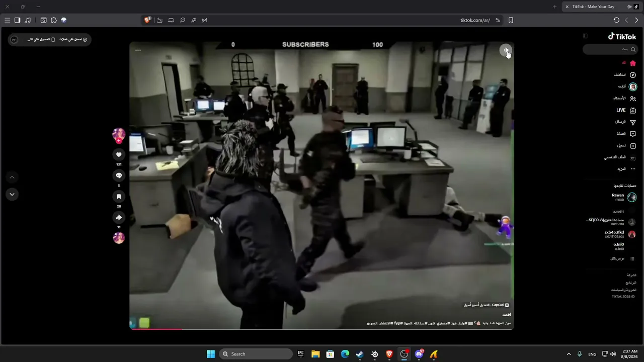This screenshot has height=362, width=644.
Task: Collapse the TikTok sidebar panel icon
Action: point(585,36)
